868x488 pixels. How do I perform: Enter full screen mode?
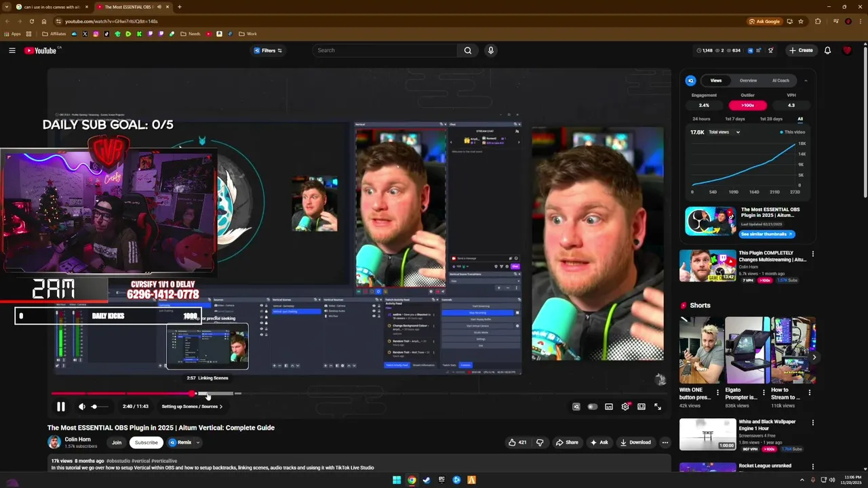(x=658, y=407)
